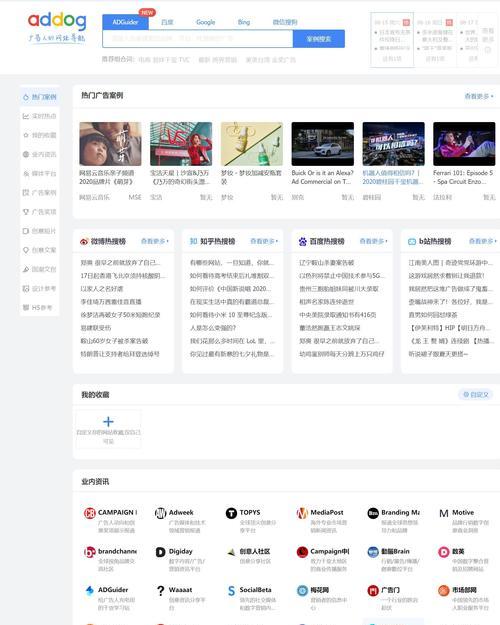The height and width of the screenshot is (625, 500).
Task: Open the 数英 site entry
Action: pos(465,559)
